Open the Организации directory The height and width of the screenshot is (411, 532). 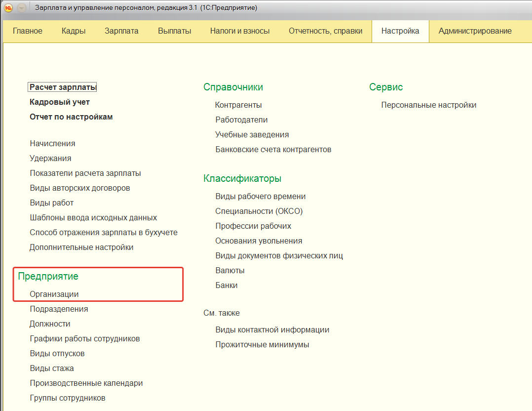point(54,294)
